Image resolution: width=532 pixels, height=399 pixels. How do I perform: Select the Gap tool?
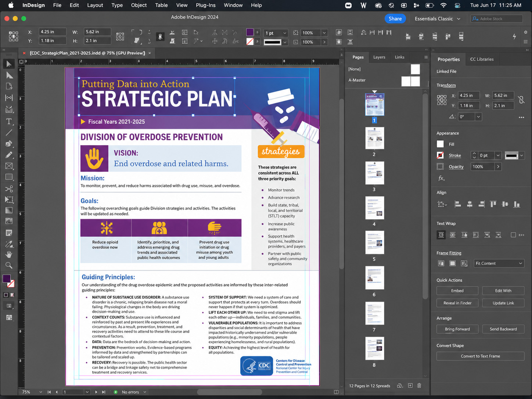[9, 98]
